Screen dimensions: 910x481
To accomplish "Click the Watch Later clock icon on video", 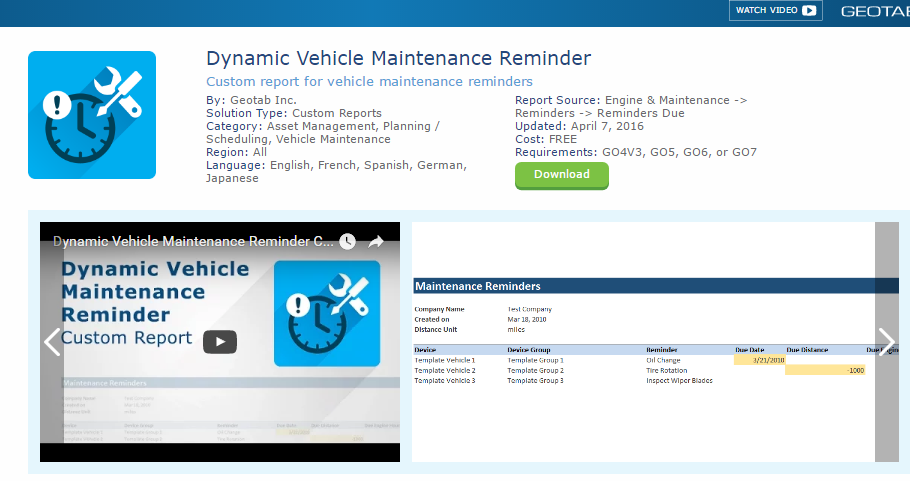I will point(347,241).
